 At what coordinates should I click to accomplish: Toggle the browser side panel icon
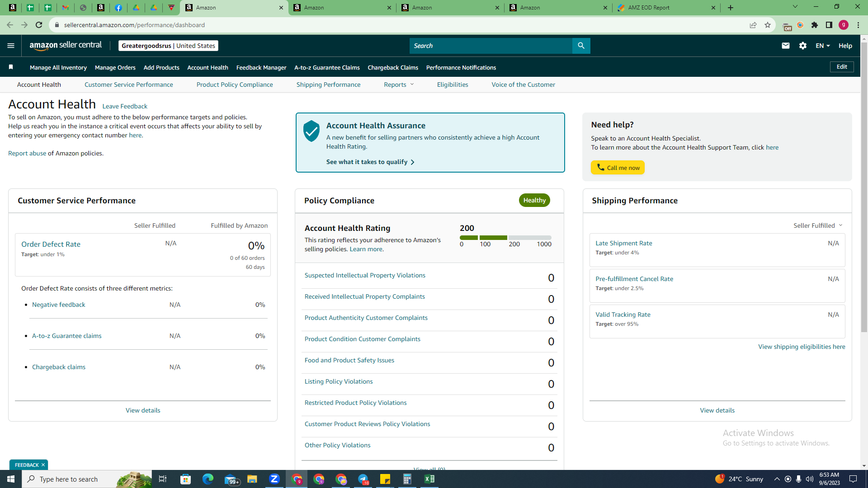pos(829,25)
